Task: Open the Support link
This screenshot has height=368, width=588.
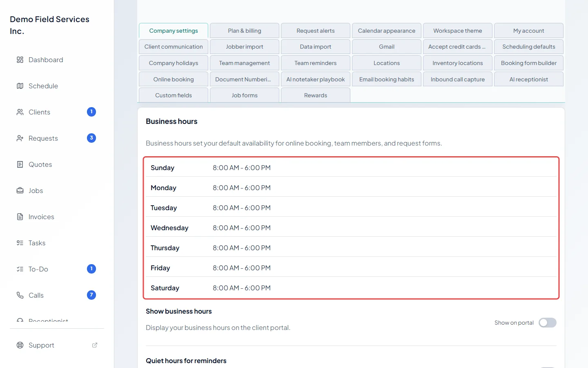Action: (x=57, y=345)
